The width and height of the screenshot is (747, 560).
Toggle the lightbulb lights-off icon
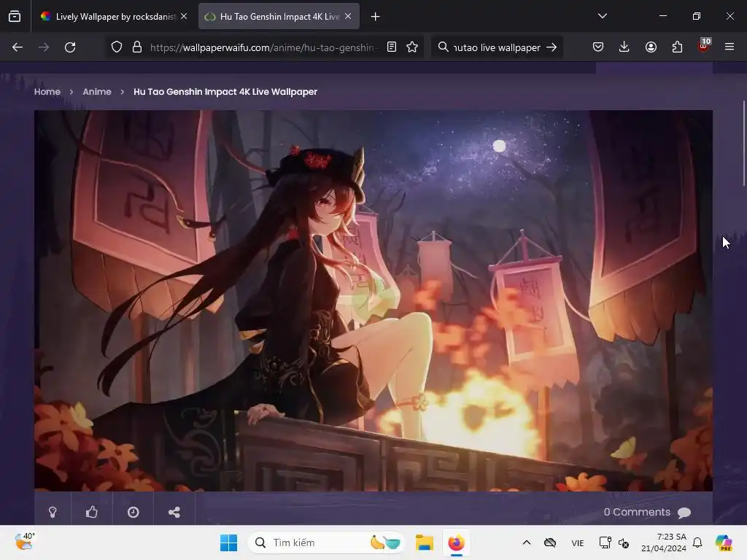point(53,512)
